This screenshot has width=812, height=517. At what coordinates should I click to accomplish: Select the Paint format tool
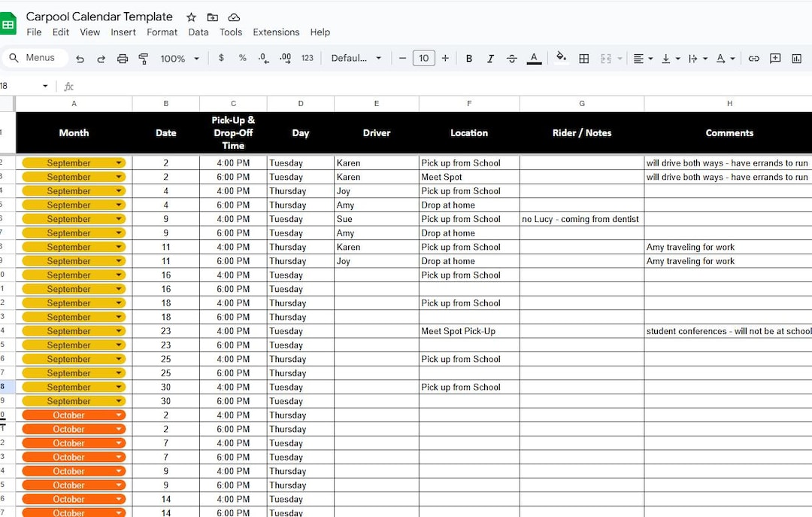point(144,59)
